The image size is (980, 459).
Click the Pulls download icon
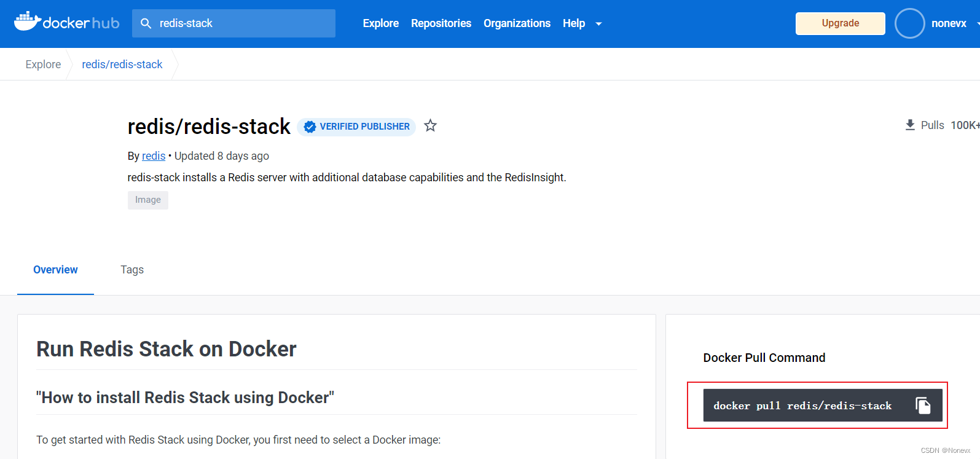[910, 125]
